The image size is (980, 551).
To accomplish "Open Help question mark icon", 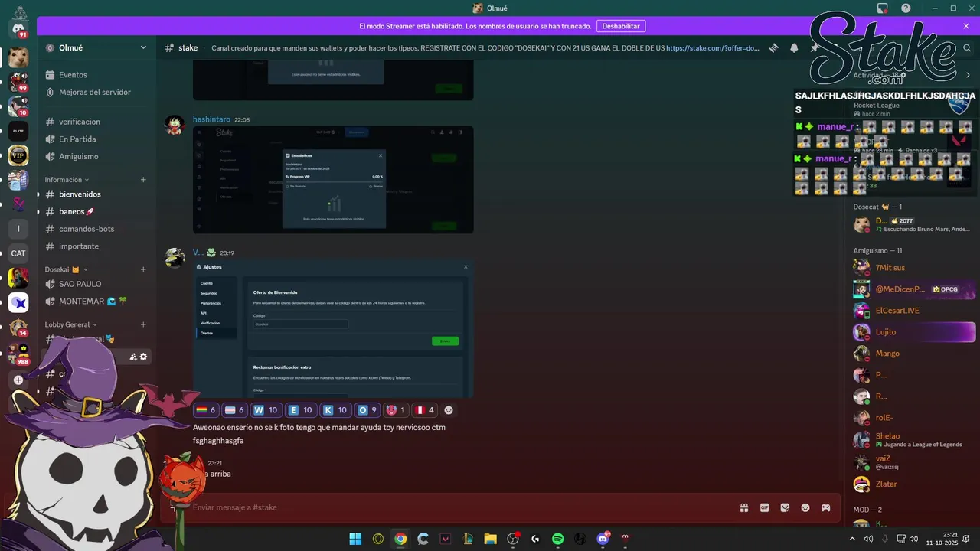I will coord(906,8).
